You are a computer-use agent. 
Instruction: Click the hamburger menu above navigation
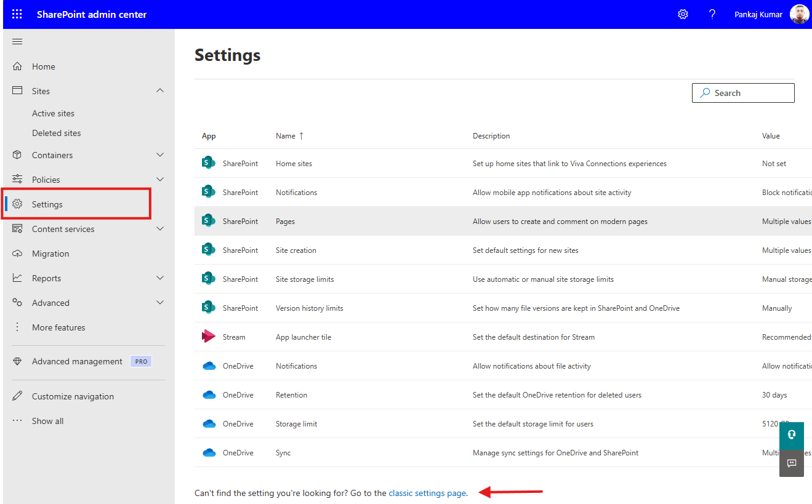(17, 41)
